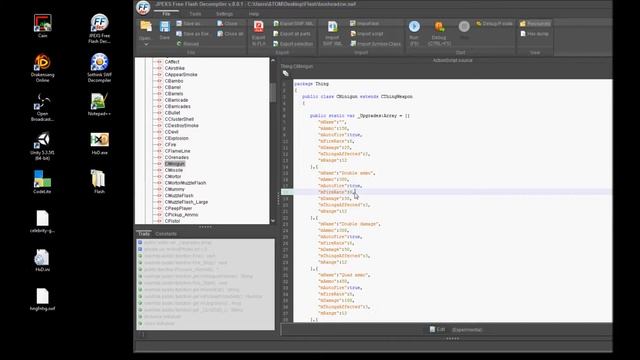
Task: Choose Import Symbol-Class option
Action: (376, 44)
